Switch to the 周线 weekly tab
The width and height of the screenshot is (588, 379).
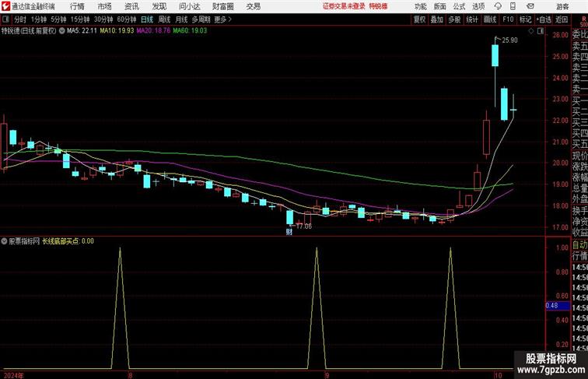tap(164, 19)
